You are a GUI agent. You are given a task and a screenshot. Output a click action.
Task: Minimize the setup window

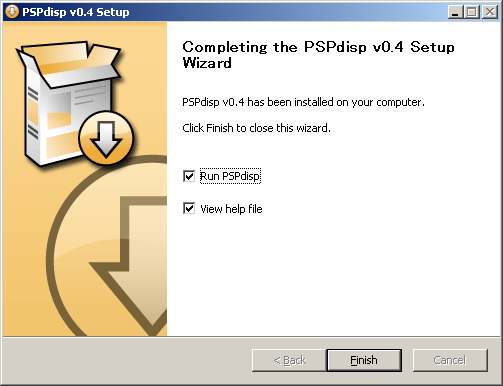point(455,12)
